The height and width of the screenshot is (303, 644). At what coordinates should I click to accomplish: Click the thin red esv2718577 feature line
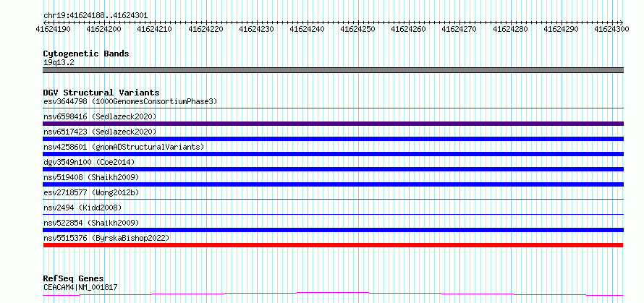[333, 200]
